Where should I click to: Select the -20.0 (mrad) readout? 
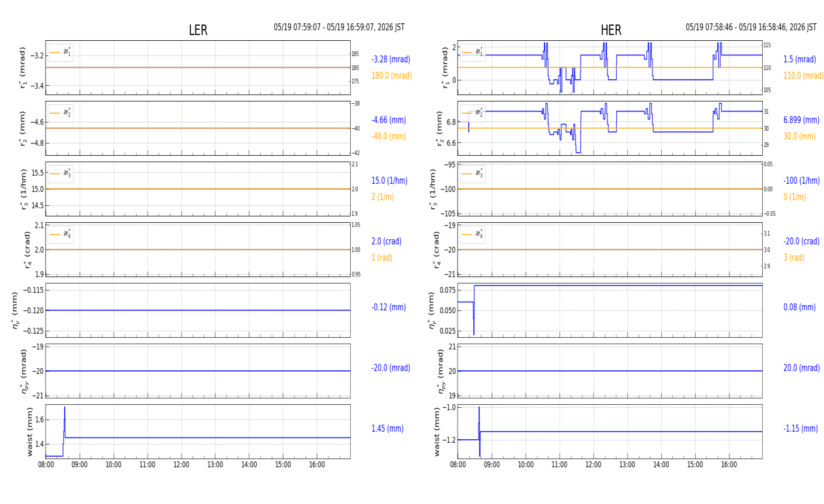(390, 368)
